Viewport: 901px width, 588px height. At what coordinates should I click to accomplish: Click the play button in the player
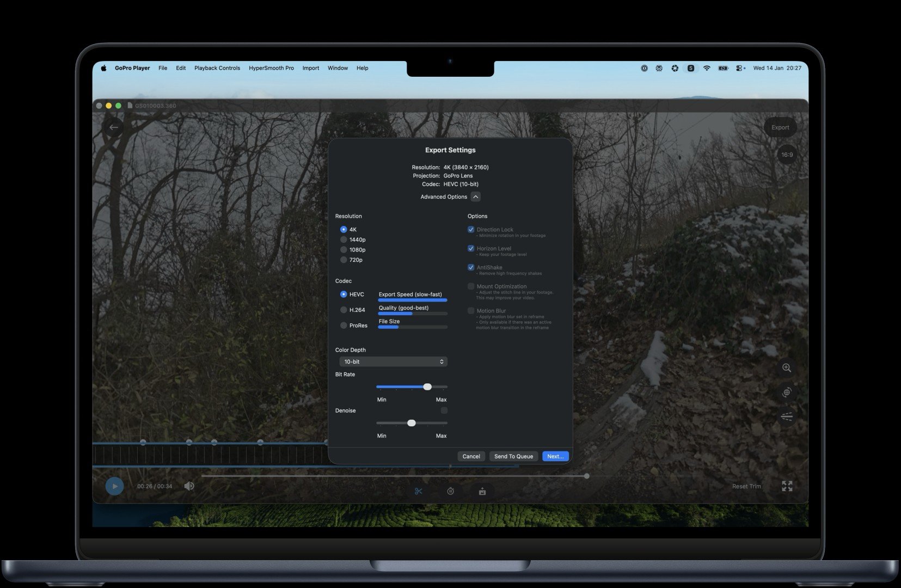[x=114, y=486]
